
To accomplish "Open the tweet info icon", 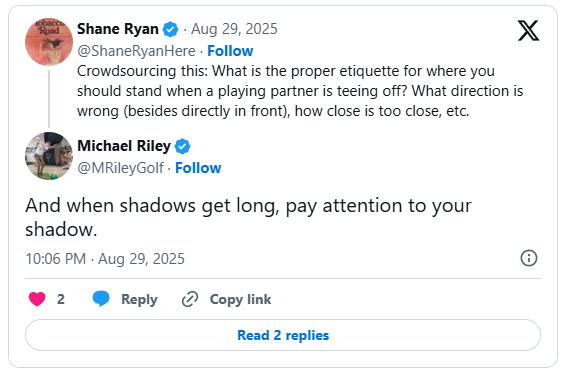I will 529,258.
